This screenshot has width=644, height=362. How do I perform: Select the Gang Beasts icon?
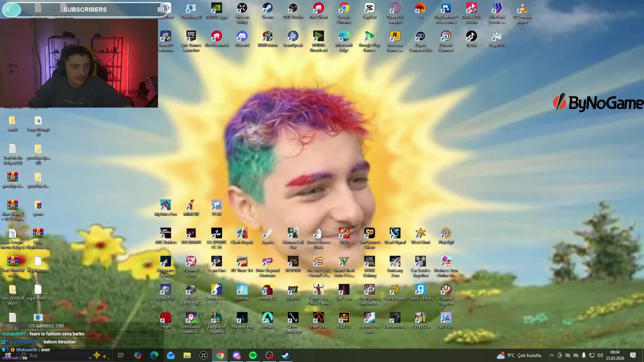coord(395,293)
